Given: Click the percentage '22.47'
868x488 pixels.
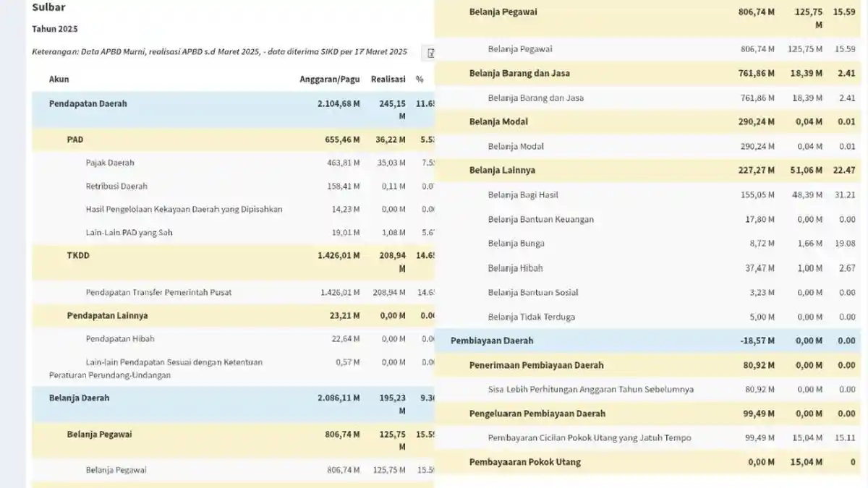Looking at the screenshot, I should click(845, 171).
